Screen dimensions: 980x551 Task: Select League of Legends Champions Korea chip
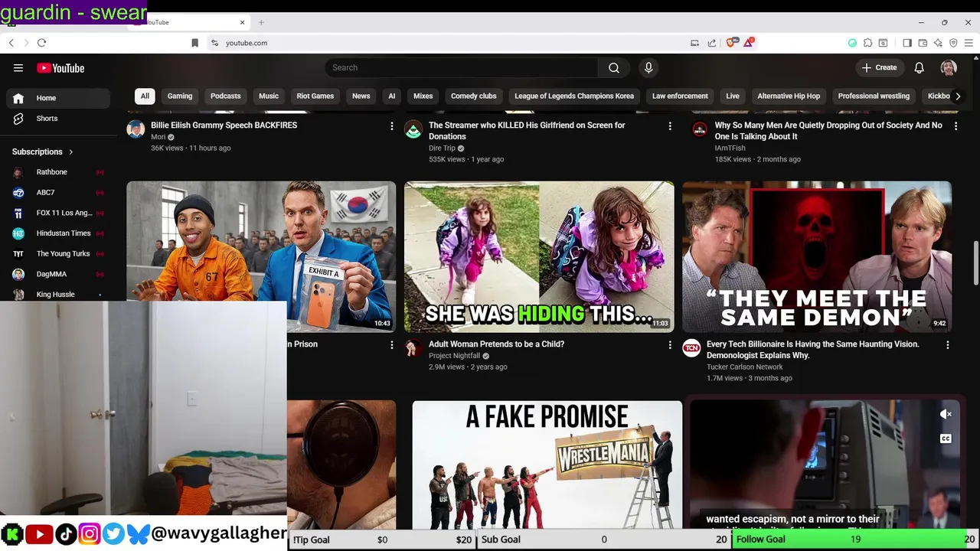(574, 96)
